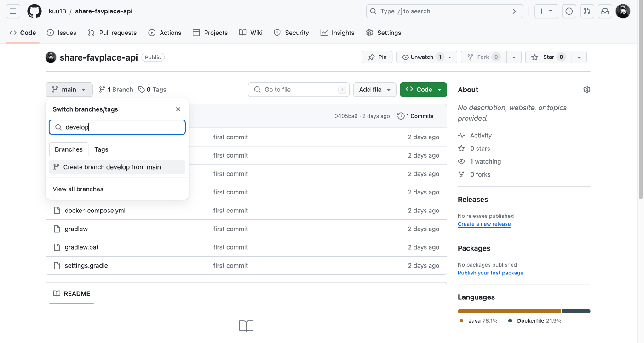
Task: Open the green Code dropdown
Action: [423, 90]
